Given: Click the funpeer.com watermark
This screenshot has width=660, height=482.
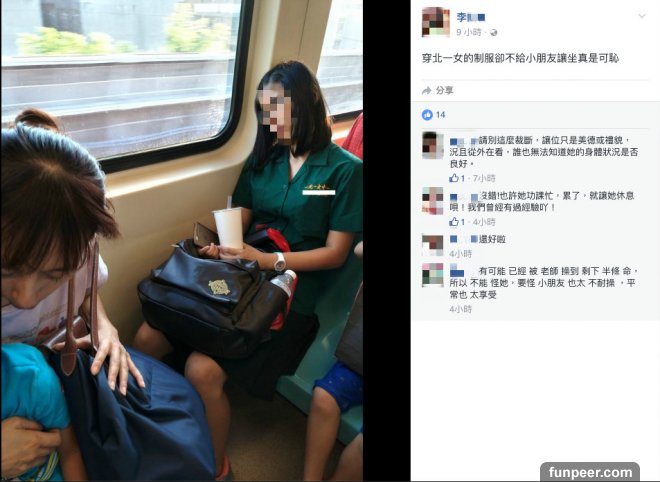Looking at the screenshot, I should point(590,472).
